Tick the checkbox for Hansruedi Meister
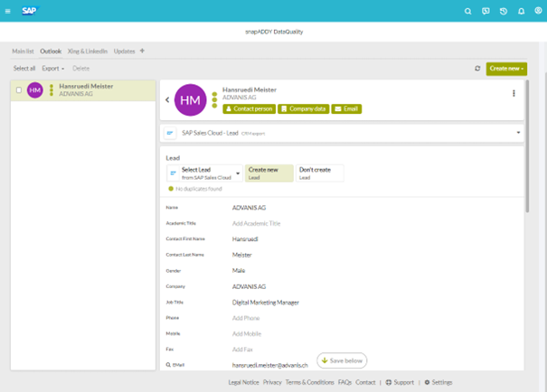 pos(19,90)
